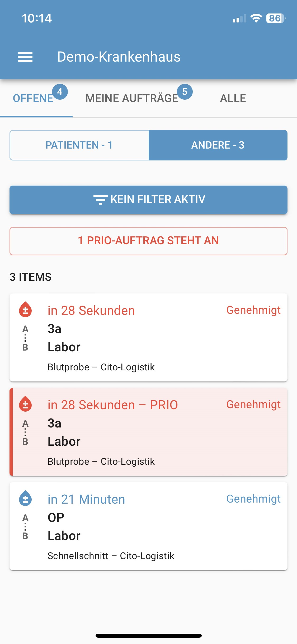The width and height of the screenshot is (297, 644).
Task: Tap the A-to-B route icon on OP order
Action: [x=25, y=527]
